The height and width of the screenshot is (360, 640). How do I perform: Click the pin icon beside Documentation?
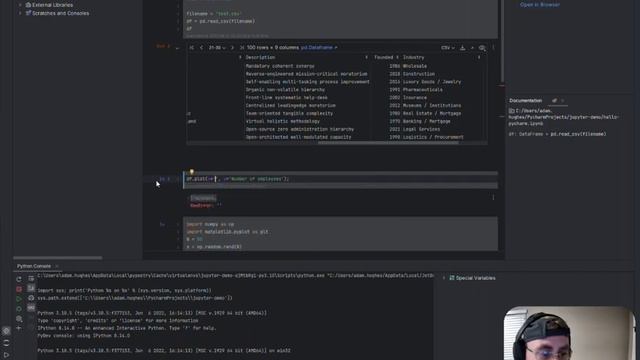[554, 100]
